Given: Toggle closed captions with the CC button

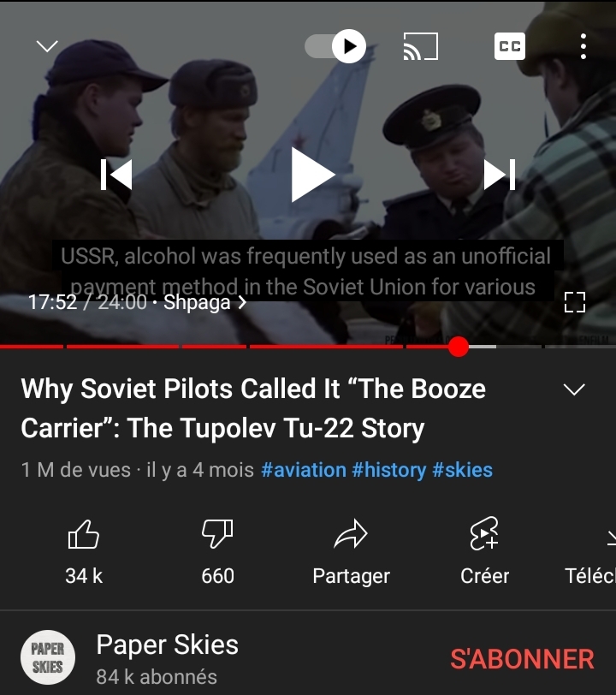Looking at the screenshot, I should click(x=510, y=46).
